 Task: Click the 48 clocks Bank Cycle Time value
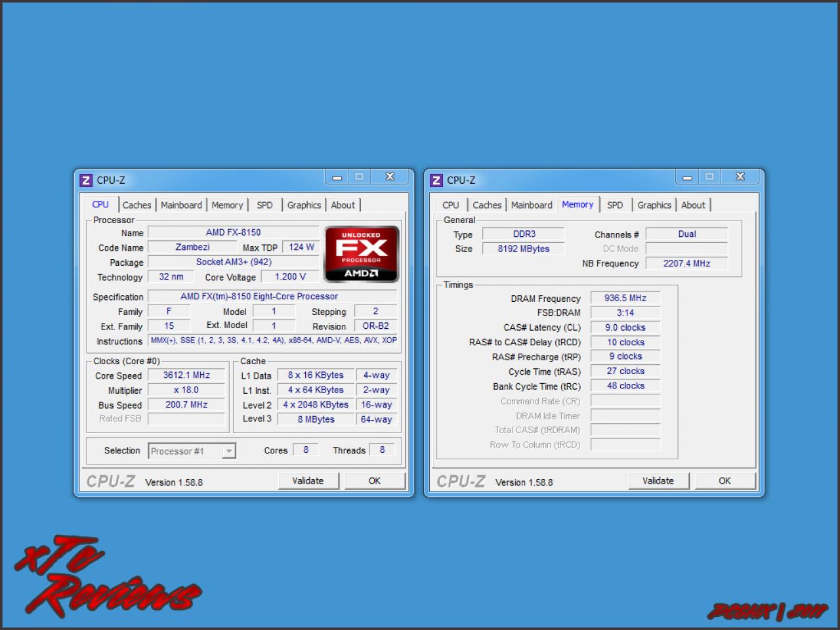[x=625, y=386]
